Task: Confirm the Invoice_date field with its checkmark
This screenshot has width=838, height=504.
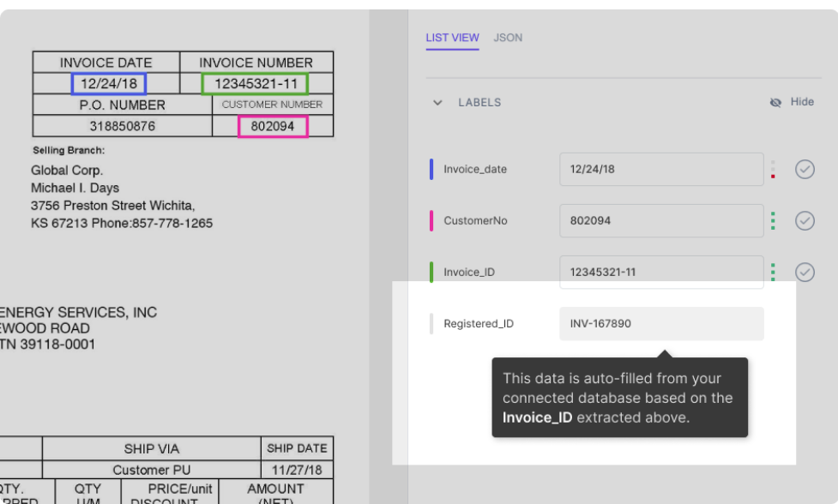Action: coord(804,169)
